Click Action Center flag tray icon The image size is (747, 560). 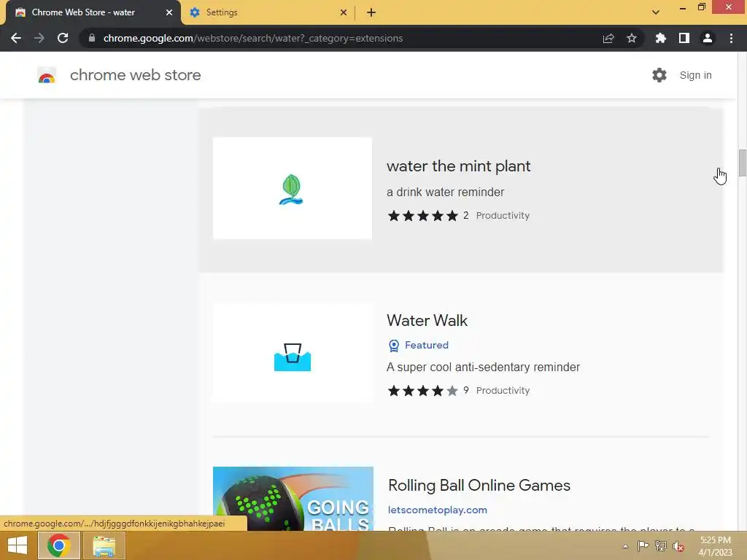click(x=643, y=546)
